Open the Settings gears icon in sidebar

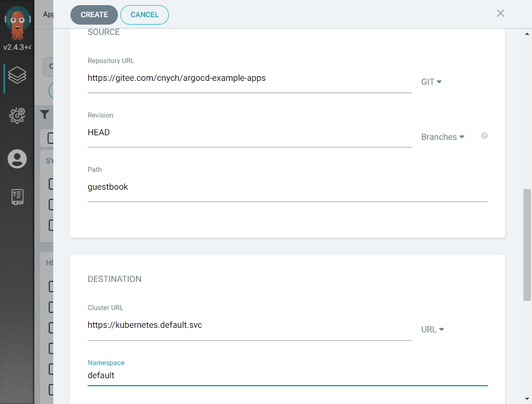pyautogui.click(x=17, y=115)
